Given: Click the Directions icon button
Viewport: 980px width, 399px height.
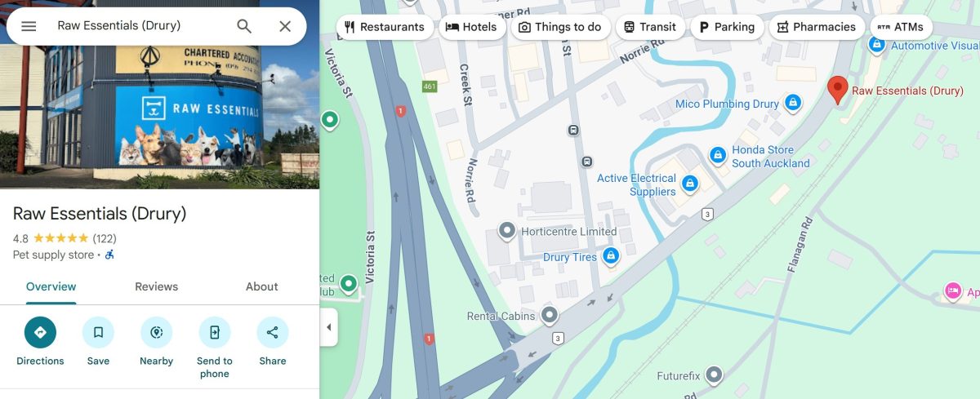Looking at the screenshot, I should coord(40,333).
